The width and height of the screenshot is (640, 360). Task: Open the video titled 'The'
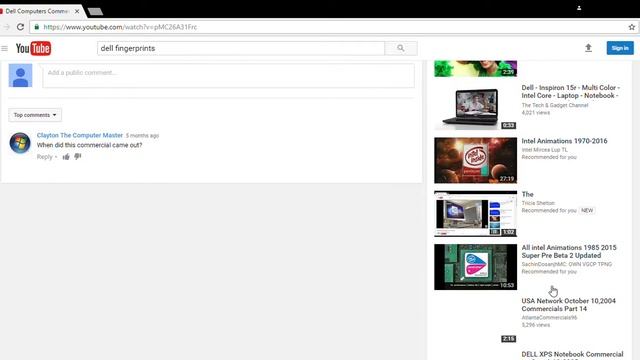coord(527,194)
